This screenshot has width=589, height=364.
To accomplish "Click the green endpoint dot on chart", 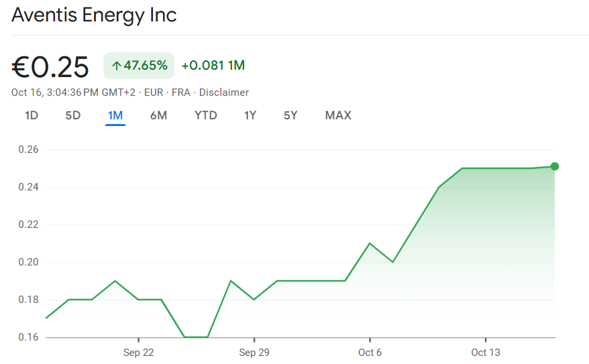I will pos(555,166).
